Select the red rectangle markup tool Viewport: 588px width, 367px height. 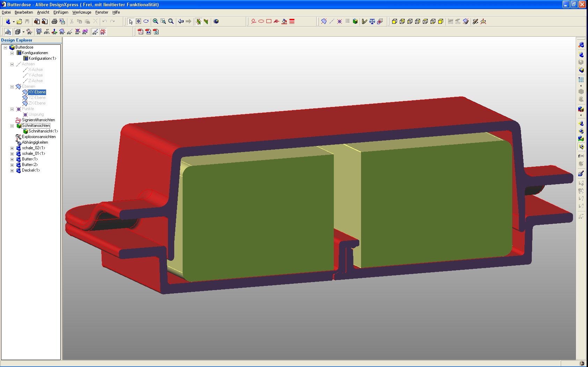click(269, 21)
